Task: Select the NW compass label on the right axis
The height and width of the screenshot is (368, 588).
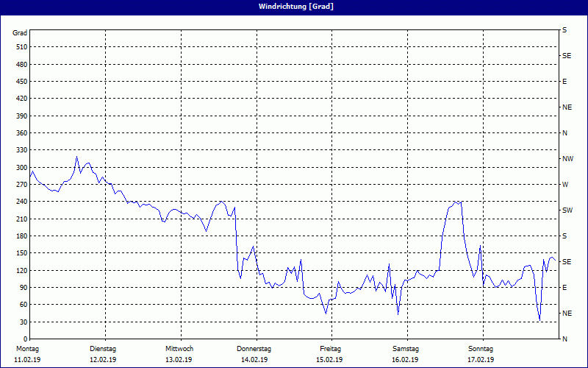Action: coord(567,159)
